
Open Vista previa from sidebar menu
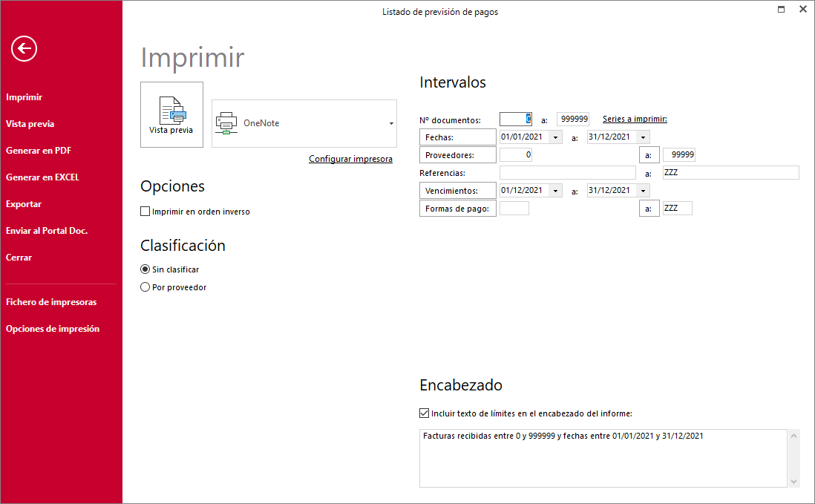[30, 124]
